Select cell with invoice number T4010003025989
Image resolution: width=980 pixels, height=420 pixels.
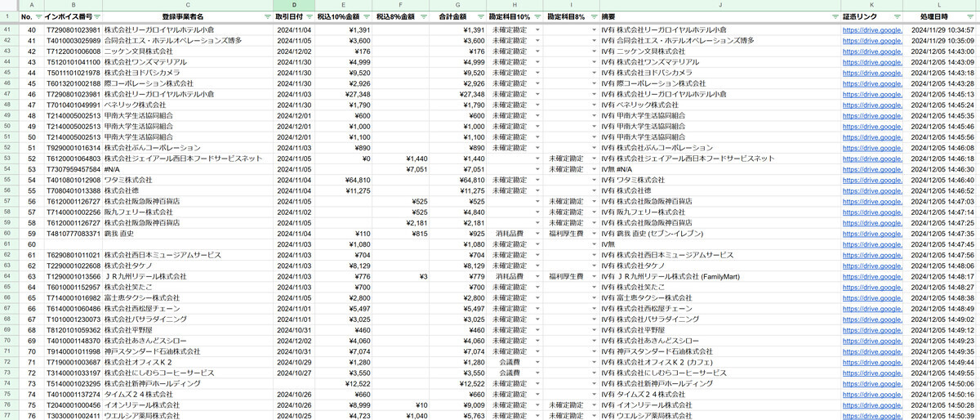pos(72,41)
